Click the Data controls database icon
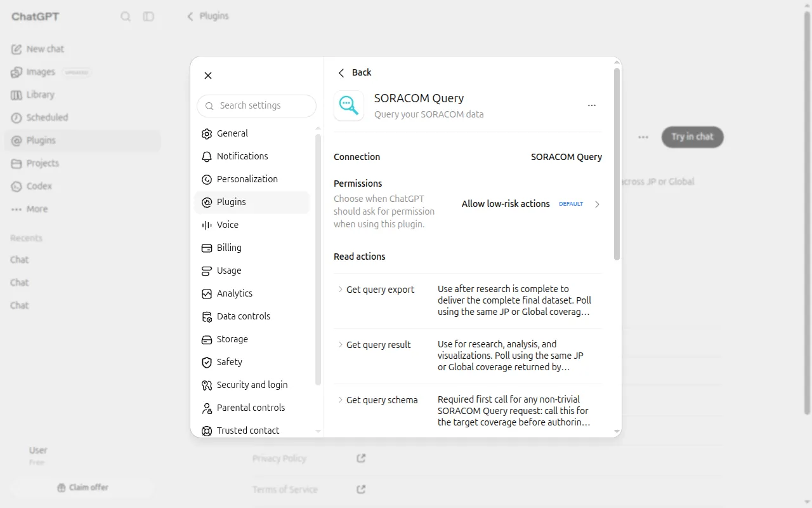Viewport: 812px width, 508px height. (x=207, y=316)
